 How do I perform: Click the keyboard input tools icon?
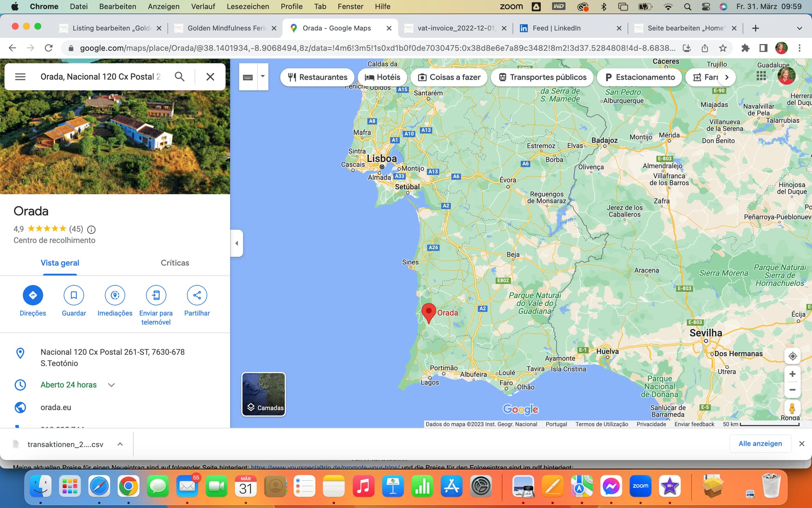tap(248, 77)
